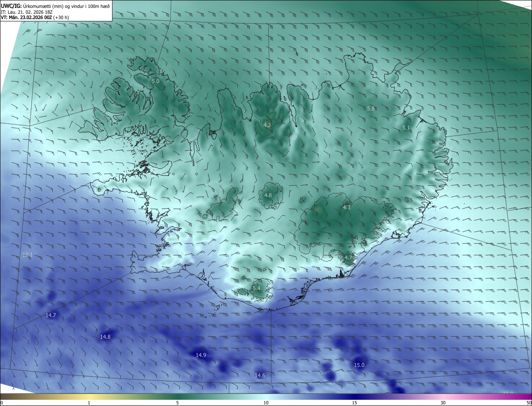Click the 4.3 value on the large glacier
Image resolution: width=532 pixels, height=406 pixels.
(347, 208)
